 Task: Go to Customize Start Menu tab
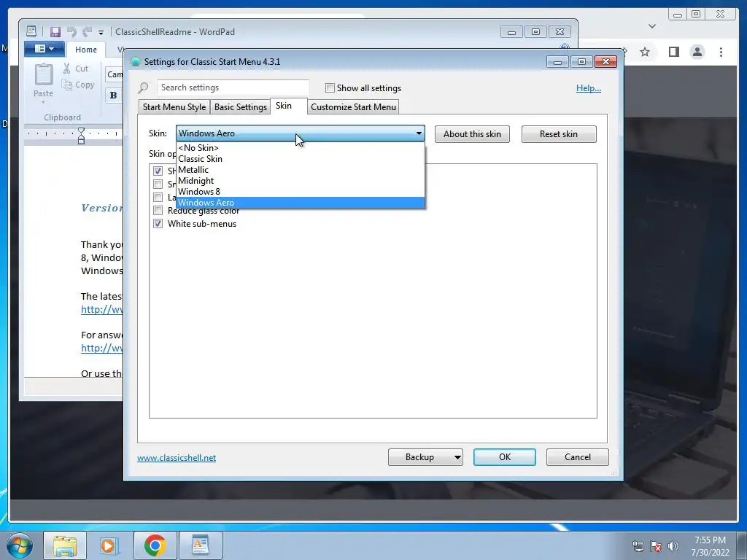[x=353, y=106]
